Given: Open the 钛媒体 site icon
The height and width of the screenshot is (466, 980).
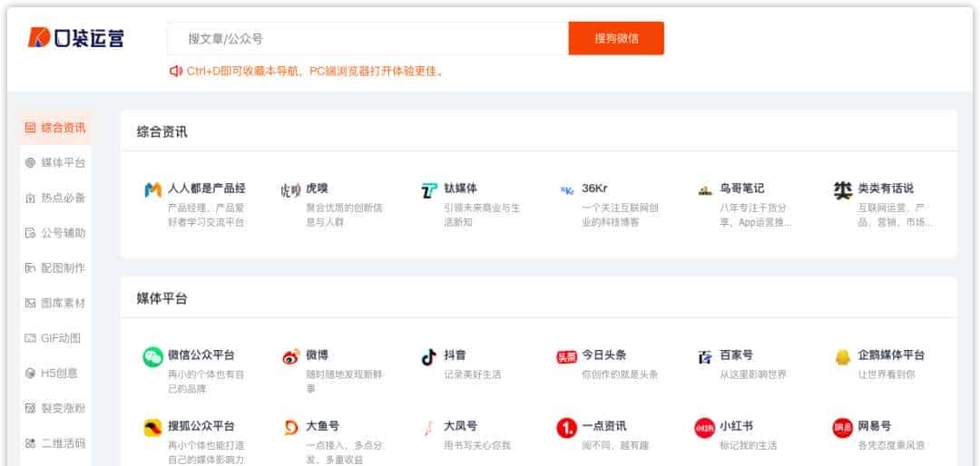Looking at the screenshot, I should (x=428, y=189).
